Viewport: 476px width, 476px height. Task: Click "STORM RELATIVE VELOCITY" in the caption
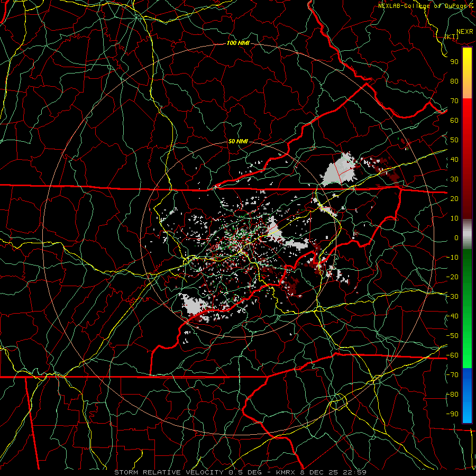pos(169,472)
